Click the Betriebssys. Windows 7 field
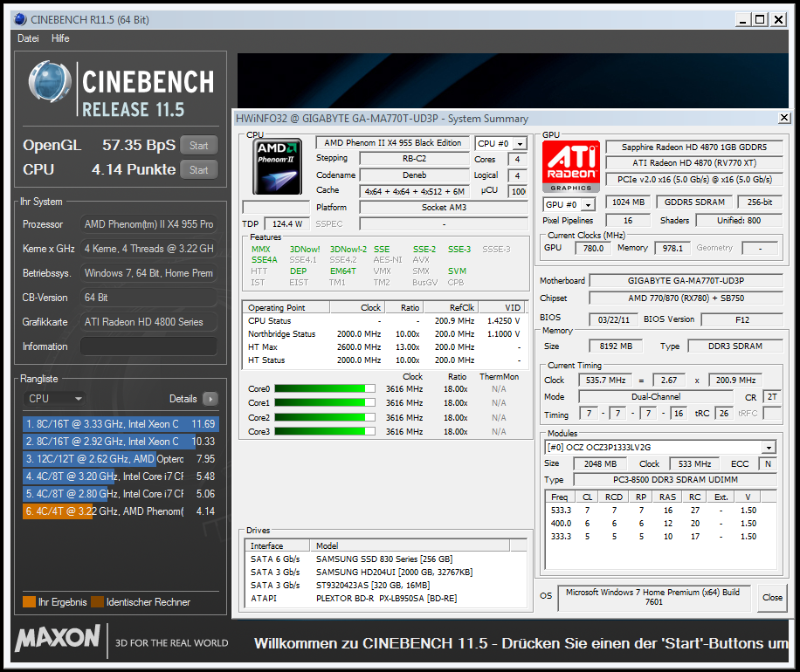The image size is (800, 672). click(148, 273)
